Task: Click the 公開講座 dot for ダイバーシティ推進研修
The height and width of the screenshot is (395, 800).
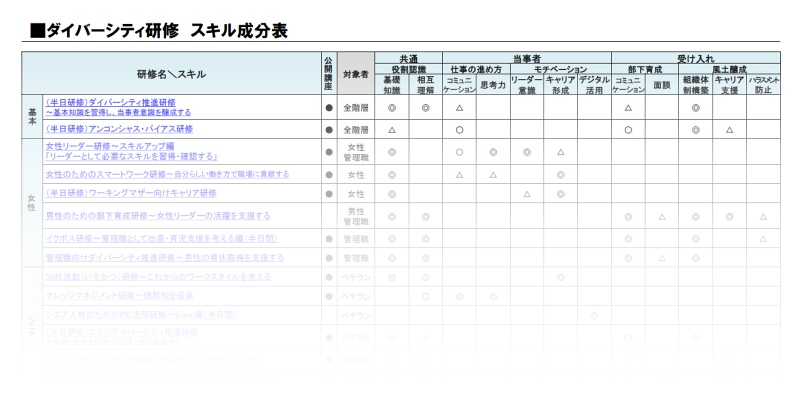Action: pyautogui.click(x=329, y=108)
